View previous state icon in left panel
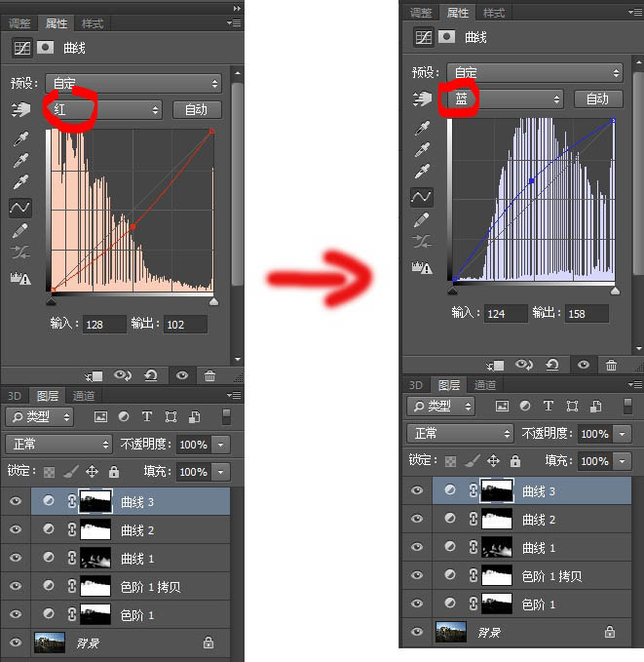The image size is (644, 662). point(123,375)
